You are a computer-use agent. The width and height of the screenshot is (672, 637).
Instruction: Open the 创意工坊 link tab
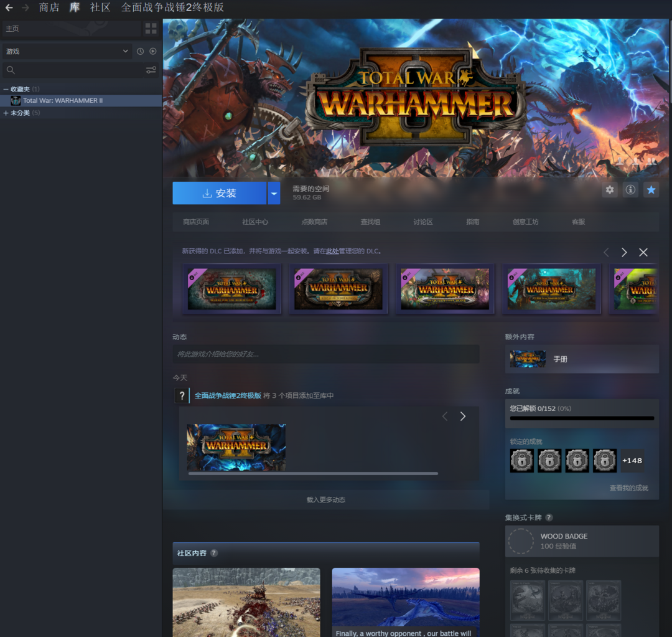tap(525, 222)
